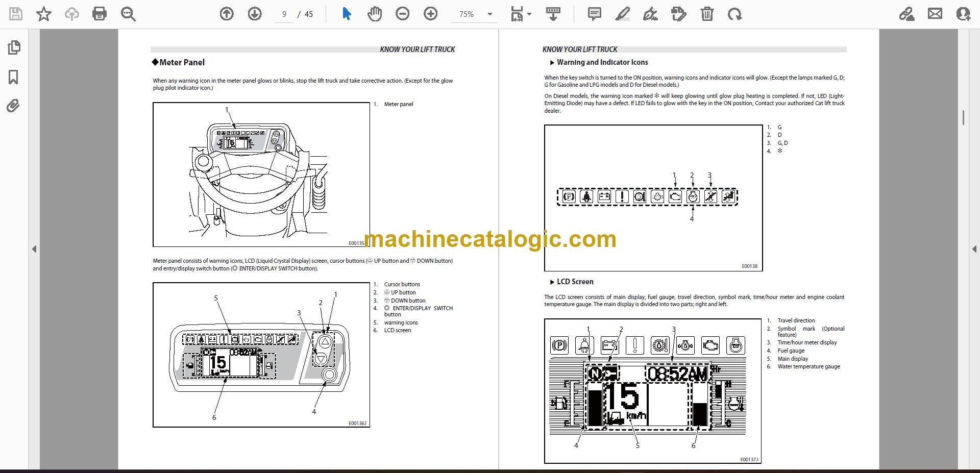Activate the hand pan tool
The image size is (980, 473).
(x=375, y=14)
